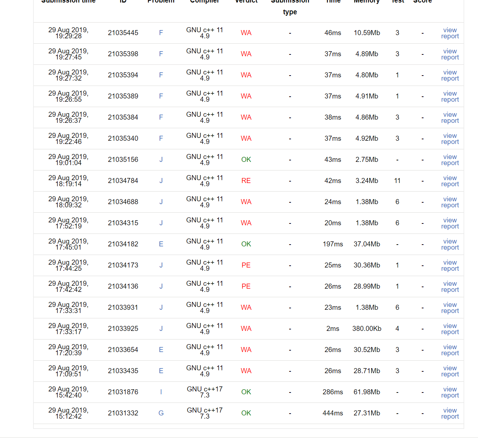Click problem J link in row 21034688
This screenshot has width=478, height=448.
pos(161,202)
